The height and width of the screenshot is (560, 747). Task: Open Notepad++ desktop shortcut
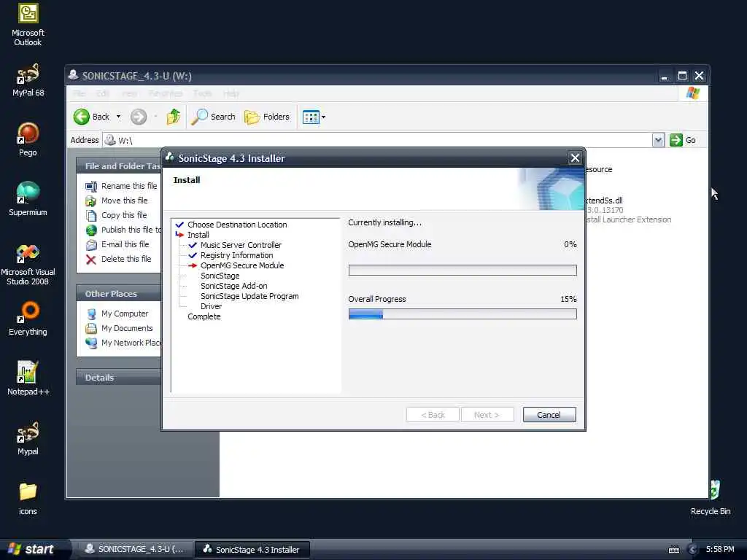28,378
